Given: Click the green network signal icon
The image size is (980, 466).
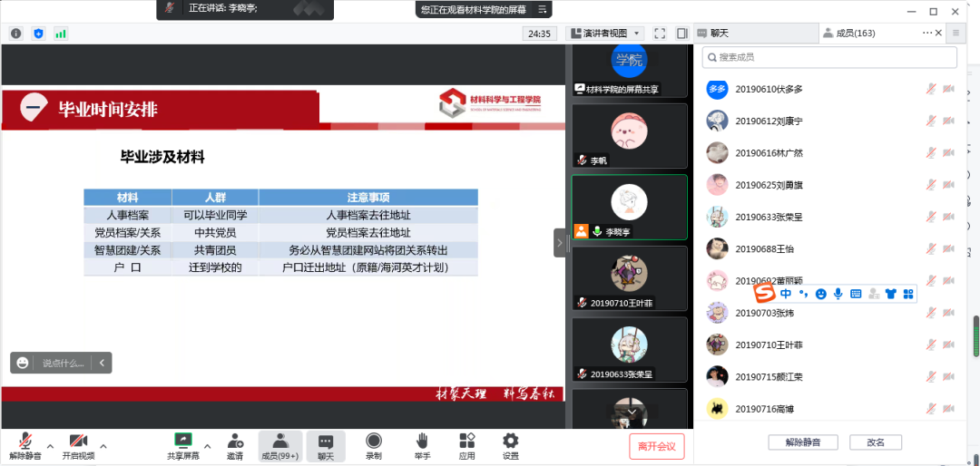Looking at the screenshot, I should pos(61,34).
